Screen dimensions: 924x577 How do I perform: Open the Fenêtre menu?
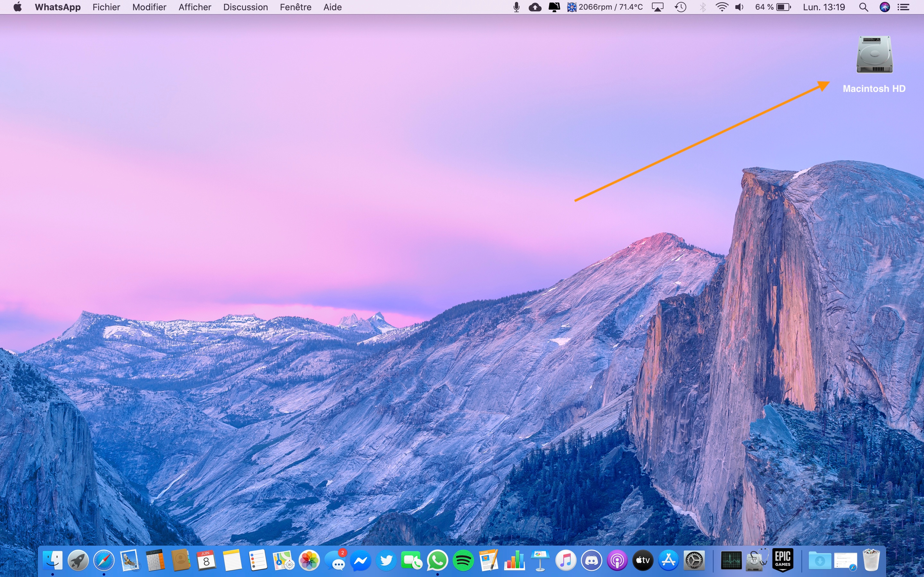coord(295,7)
